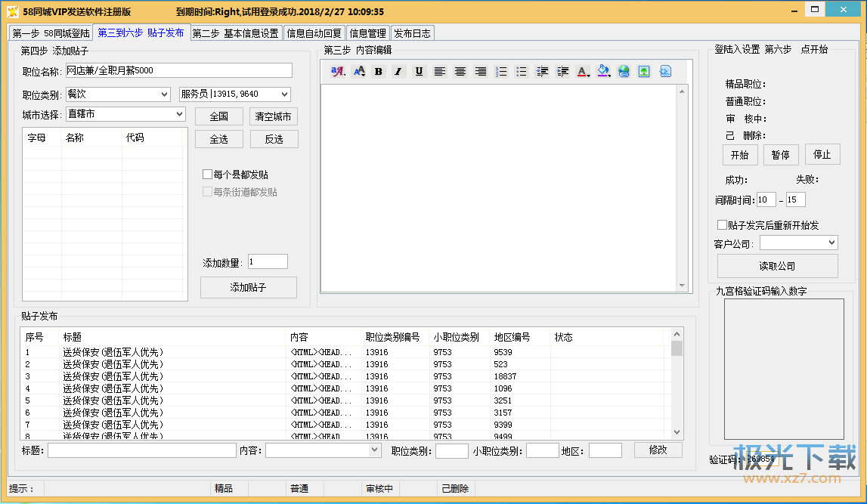
Task: Toggle italic formatting
Action: point(398,71)
